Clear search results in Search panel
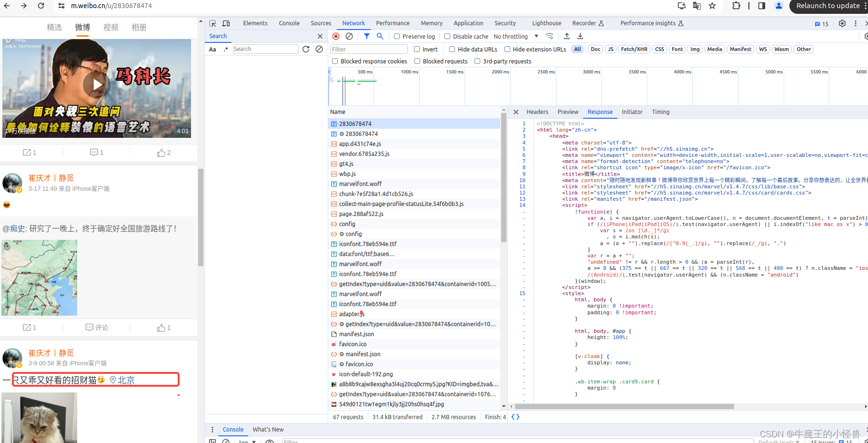The width and height of the screenshot is (868, 443). point(319,49)
